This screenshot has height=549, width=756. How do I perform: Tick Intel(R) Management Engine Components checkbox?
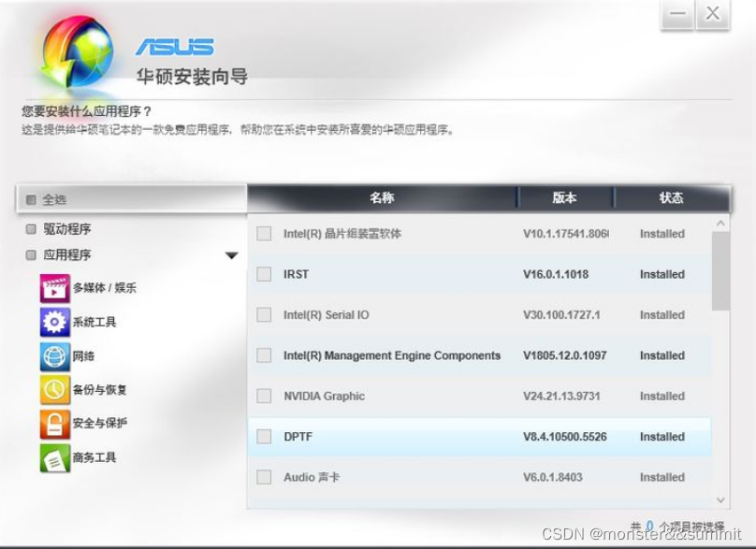tap(264, 355)
